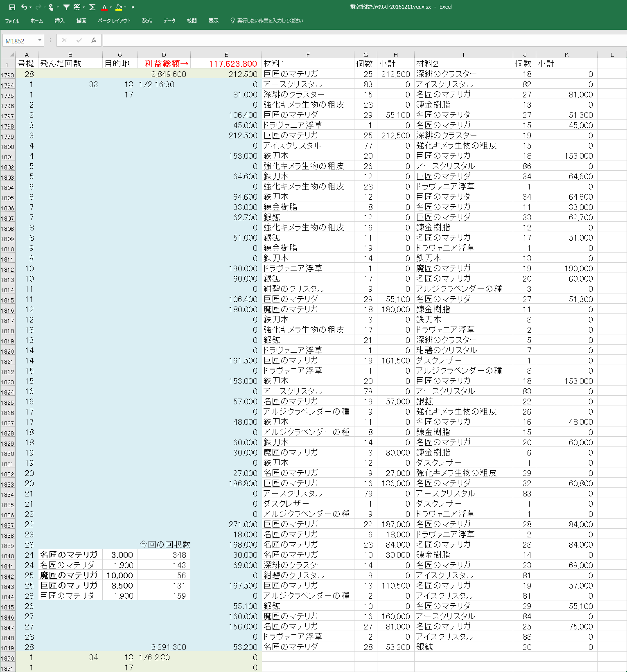Click the Insert Function fx icon
Viewport: 627px width, 672px height.
coord(94,40)
